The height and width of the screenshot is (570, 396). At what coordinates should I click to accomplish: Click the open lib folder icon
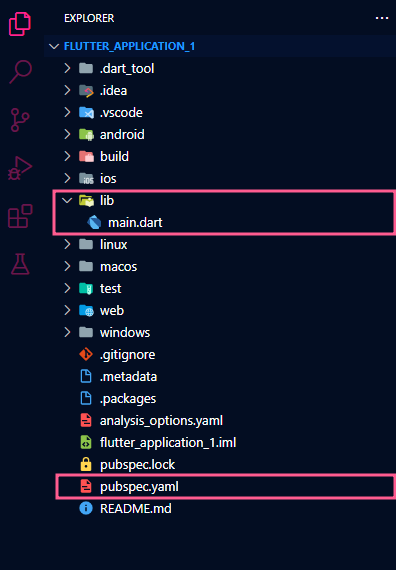point(87,201)
